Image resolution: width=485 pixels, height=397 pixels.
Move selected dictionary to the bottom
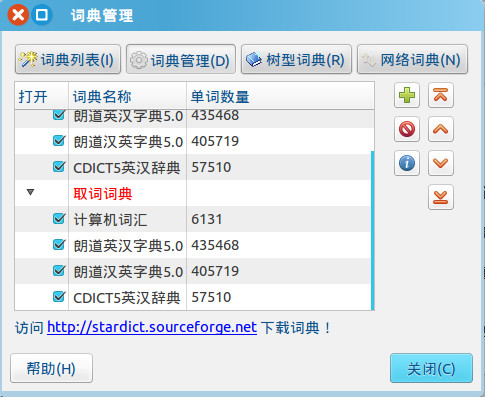(441, 197)
